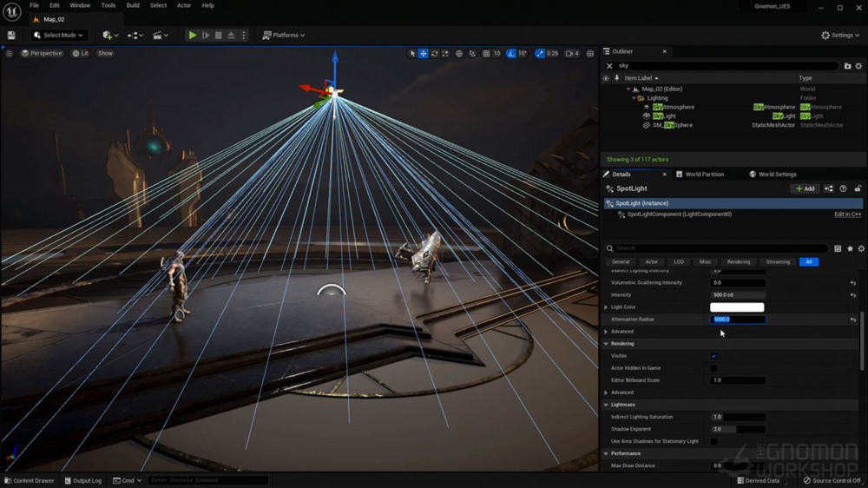868x488 pixels.
Task: Enable Actor Hidden In Game checkbox
Action: (713, 368)
